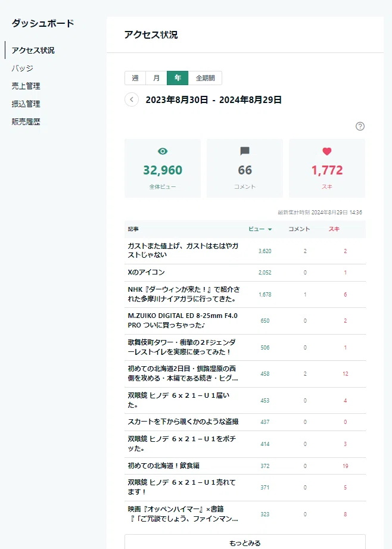Click view count 458
This screenshot has height=549, width=392.
click(265, 373)
